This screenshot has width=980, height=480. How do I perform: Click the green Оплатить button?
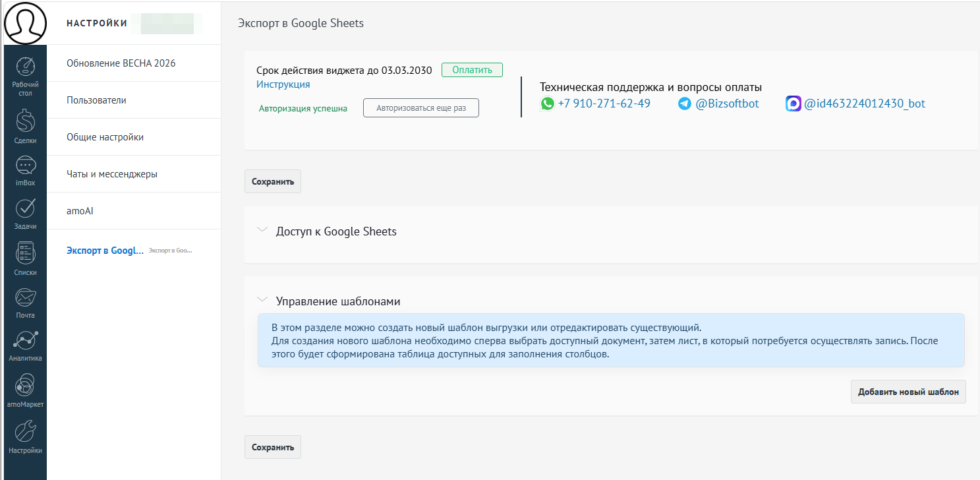472,70
